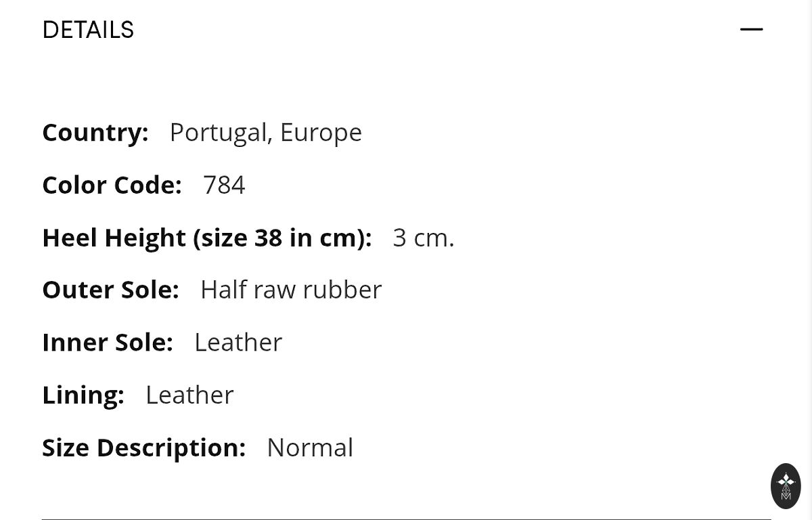Click the Size Description label
The height and width of the screenshot is (520, 812).
coord(143,448)
